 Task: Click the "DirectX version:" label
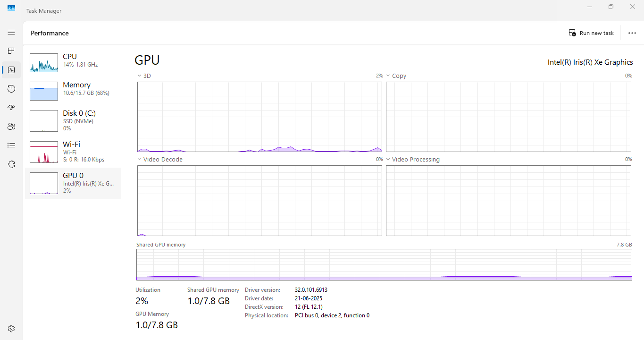coord(264,307)
